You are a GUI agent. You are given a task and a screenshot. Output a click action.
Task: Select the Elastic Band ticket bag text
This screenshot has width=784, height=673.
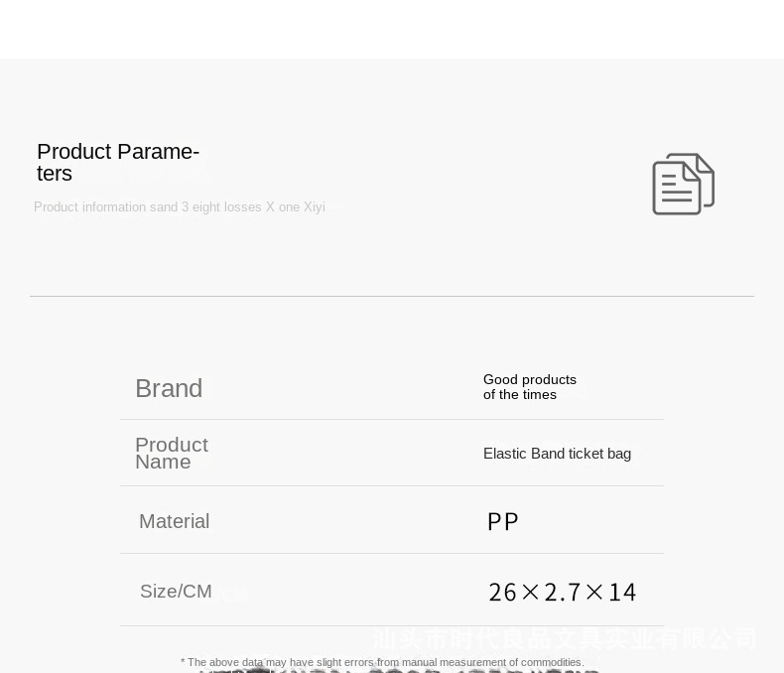(557, 454)
